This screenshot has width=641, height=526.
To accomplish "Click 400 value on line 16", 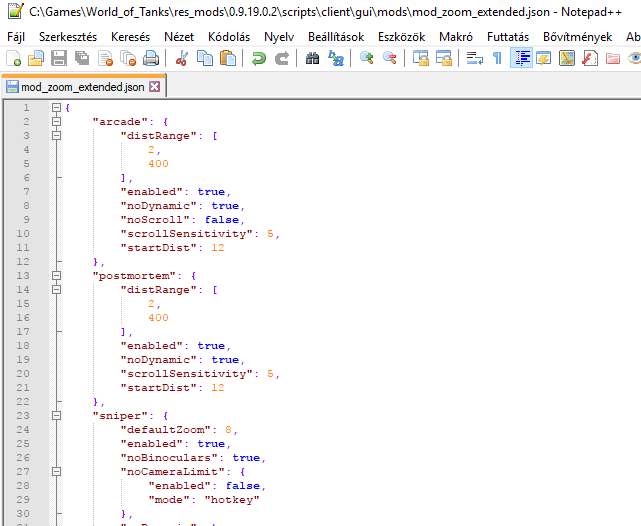I will coord(158,318).
